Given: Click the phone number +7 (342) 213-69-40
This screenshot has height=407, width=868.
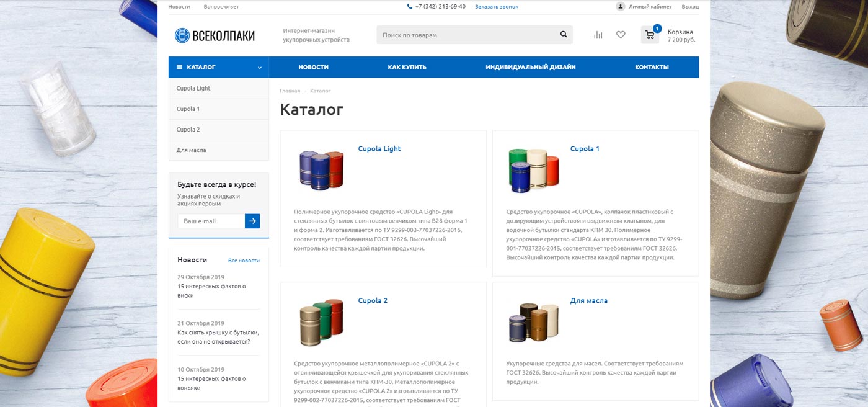Looking at the screenshot, I should (440, 7).
